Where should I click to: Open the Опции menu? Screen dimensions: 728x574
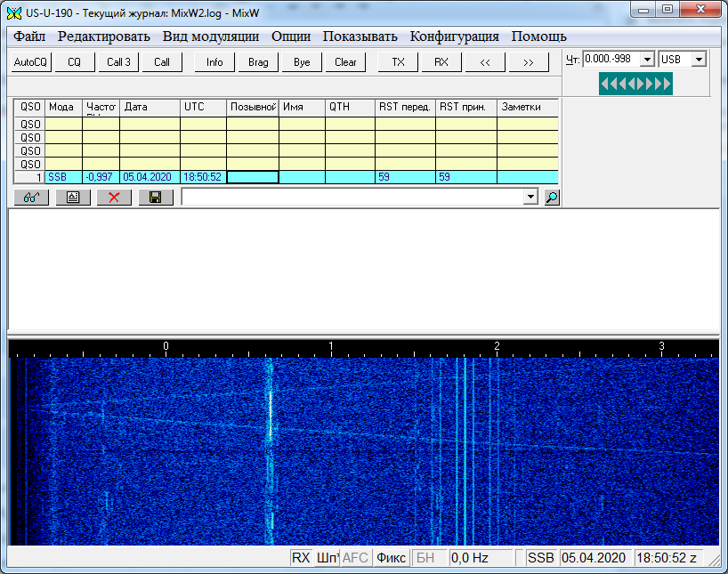[x=291, y=36]
